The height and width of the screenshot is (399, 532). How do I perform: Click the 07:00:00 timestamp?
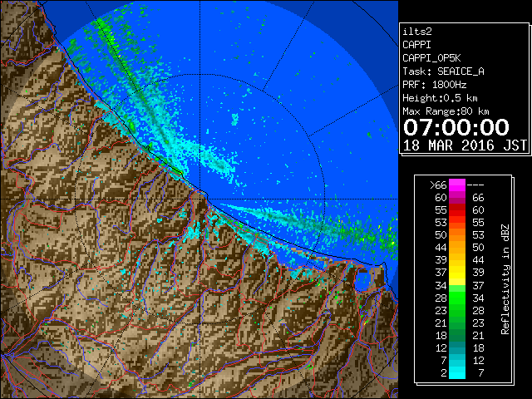click(x=456, y=127)
